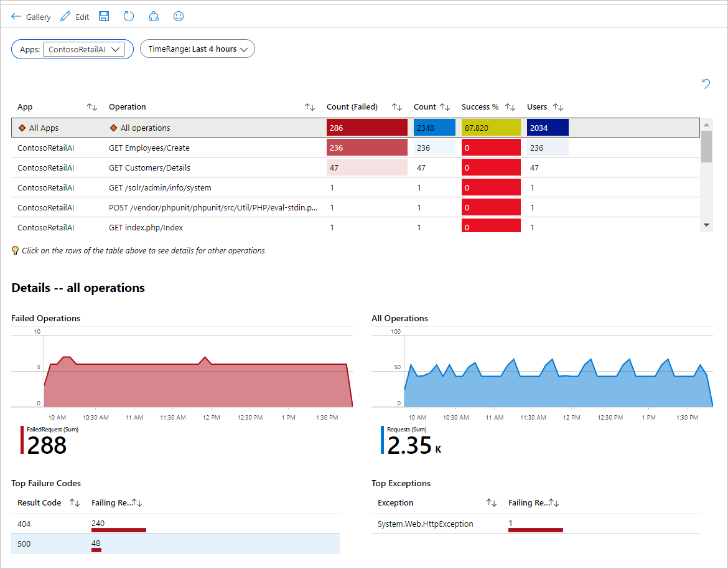Select the All operations summary row

(145, 128)
